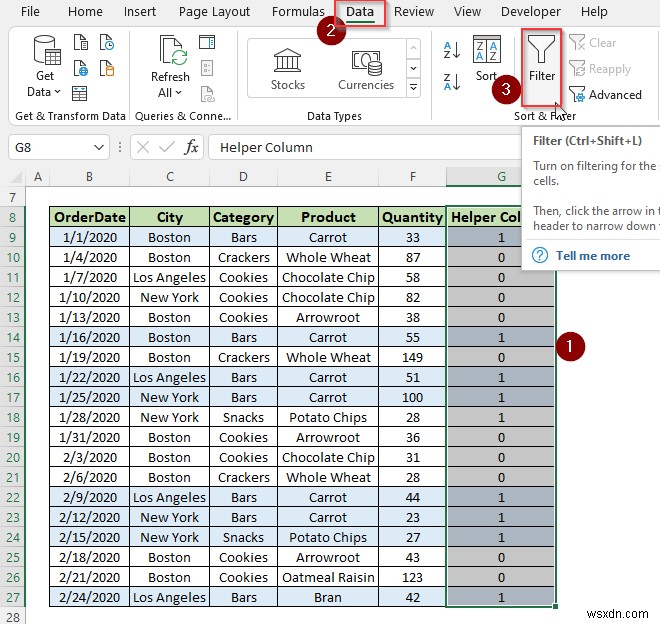Select the Currencies data type
This screenshot has width=660, height=624.
pos(366,69)
